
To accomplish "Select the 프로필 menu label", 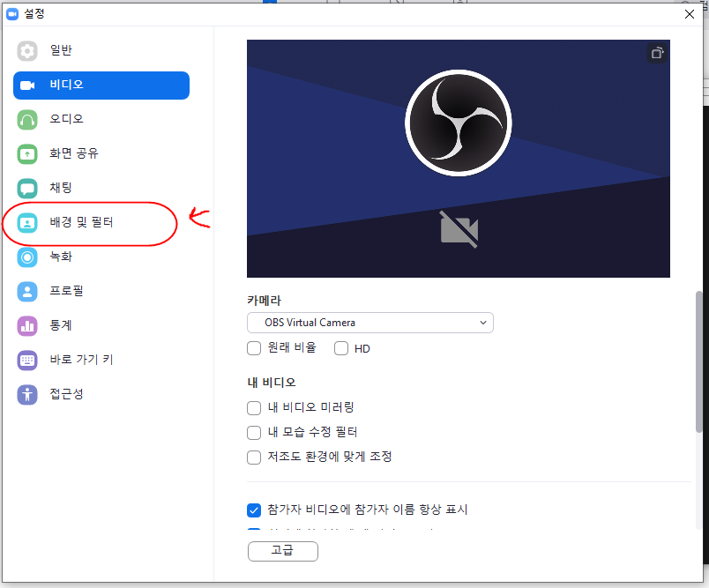I will point(66,291).
